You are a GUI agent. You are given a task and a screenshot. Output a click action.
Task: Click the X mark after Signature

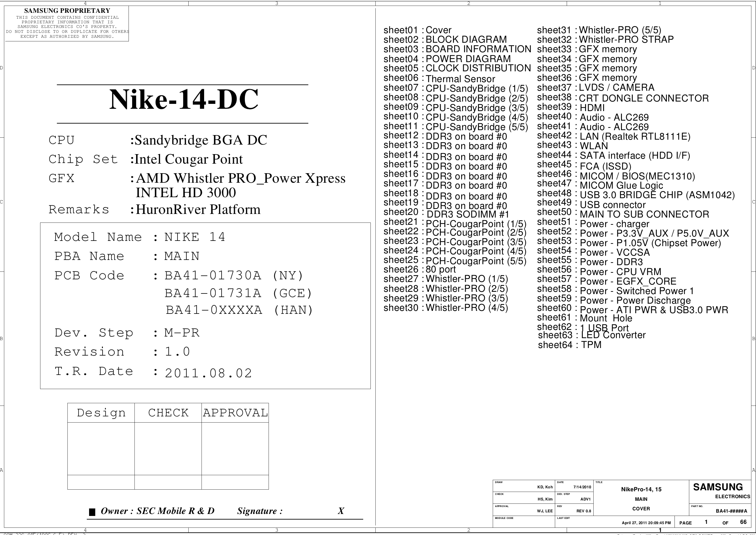point(341,511)
